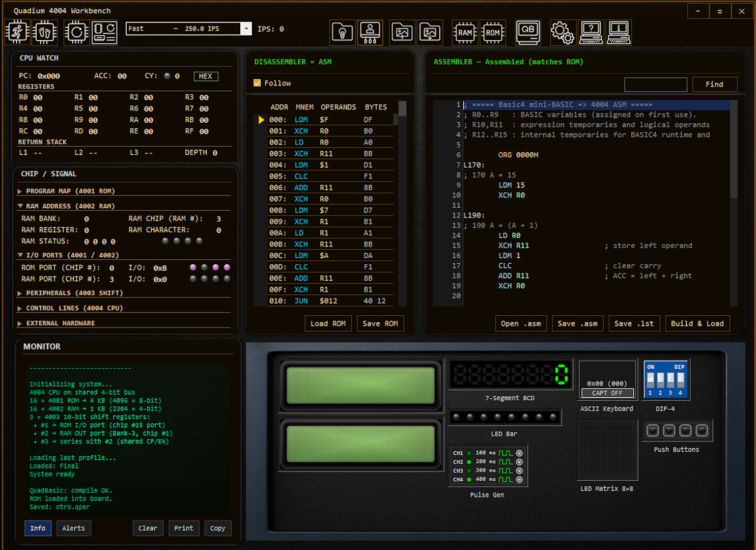Viewport: 756px width, 550px height.
Task: Click the Open .asm button
Action: [x=521, y=323]
